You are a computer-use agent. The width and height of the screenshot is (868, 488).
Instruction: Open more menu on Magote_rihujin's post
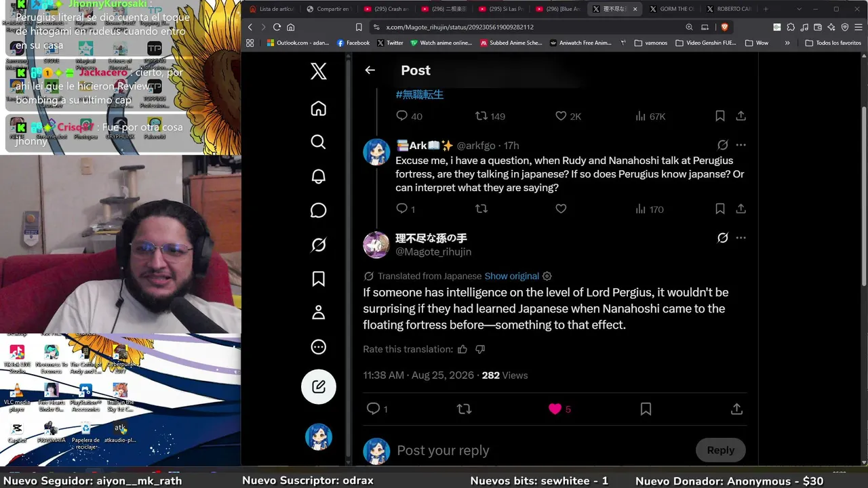741,238
